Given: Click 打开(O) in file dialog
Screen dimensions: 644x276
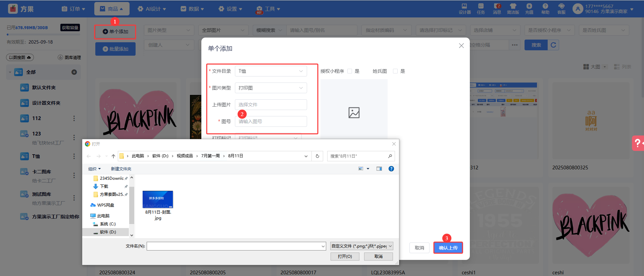Looking at the screenshot, I should [x=345, y=256].
